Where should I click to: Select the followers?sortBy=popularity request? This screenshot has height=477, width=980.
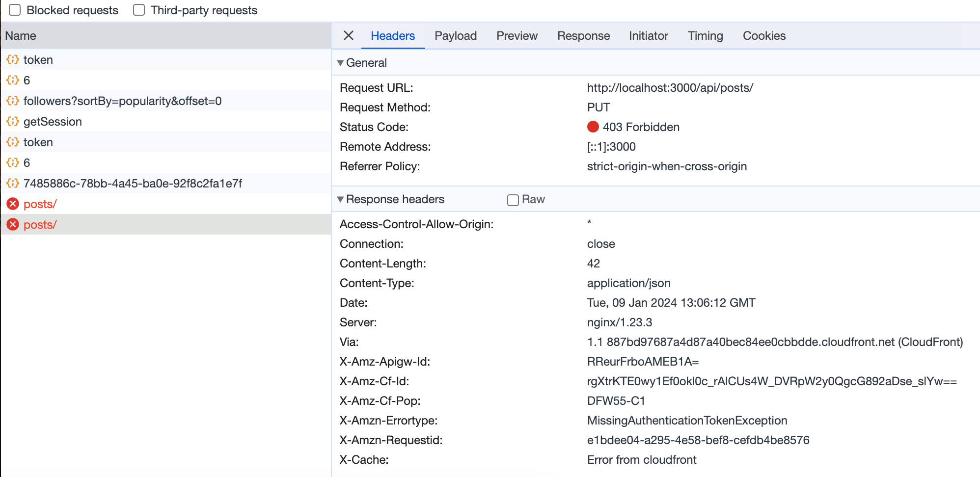pyautogui.click(x=122, y=101)
